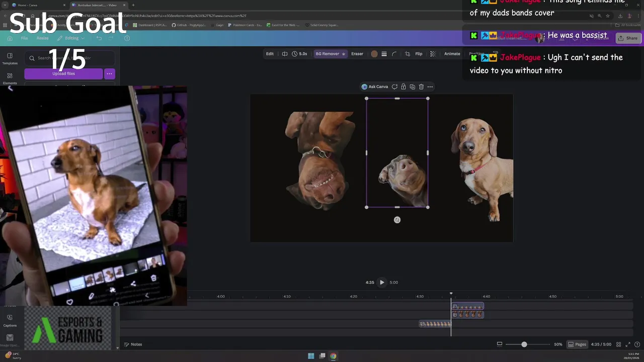
Task: Open the File menu
Action: [x=24, y=38]
